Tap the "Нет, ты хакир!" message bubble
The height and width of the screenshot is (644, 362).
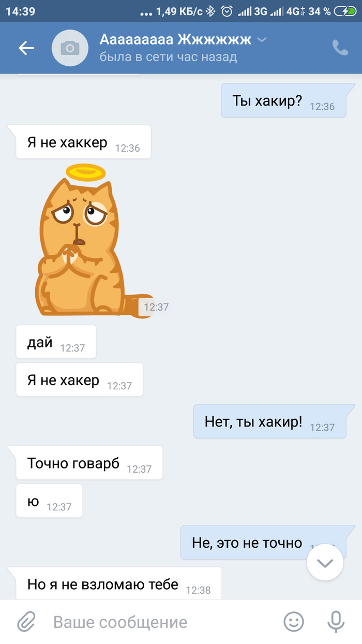click(269, 421)
